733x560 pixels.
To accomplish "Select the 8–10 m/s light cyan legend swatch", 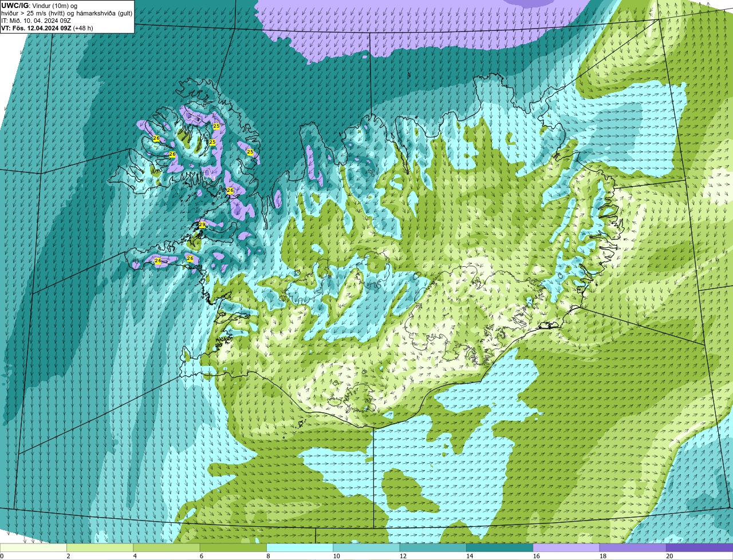I will (299, 547).
